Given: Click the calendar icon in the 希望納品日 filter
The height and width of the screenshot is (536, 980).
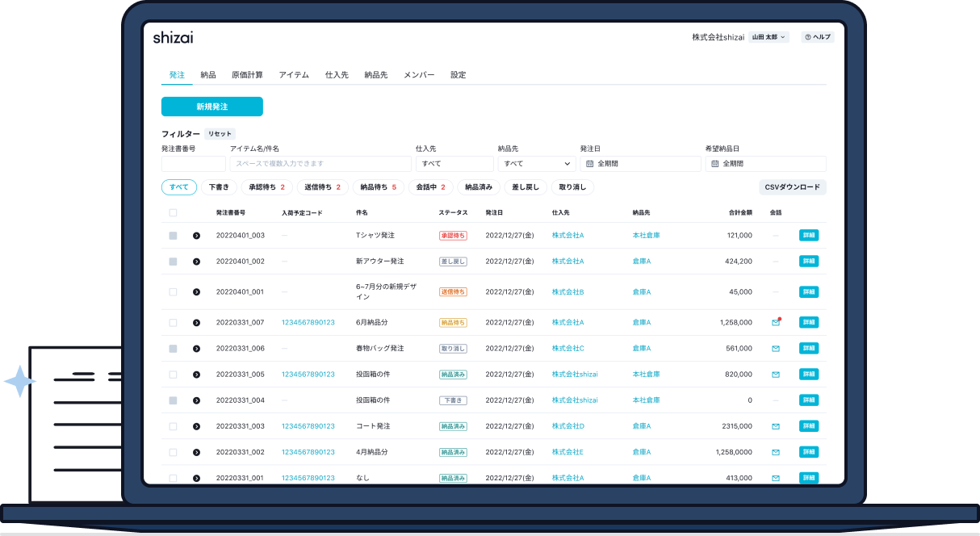Looking at the screenshot, I should pos(715,164).
